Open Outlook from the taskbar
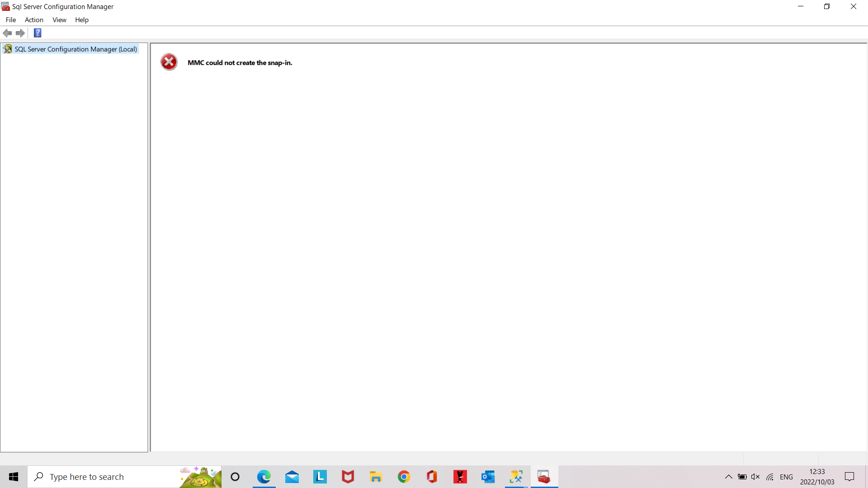Screen dimensions: 868x488 pos(488,477)
